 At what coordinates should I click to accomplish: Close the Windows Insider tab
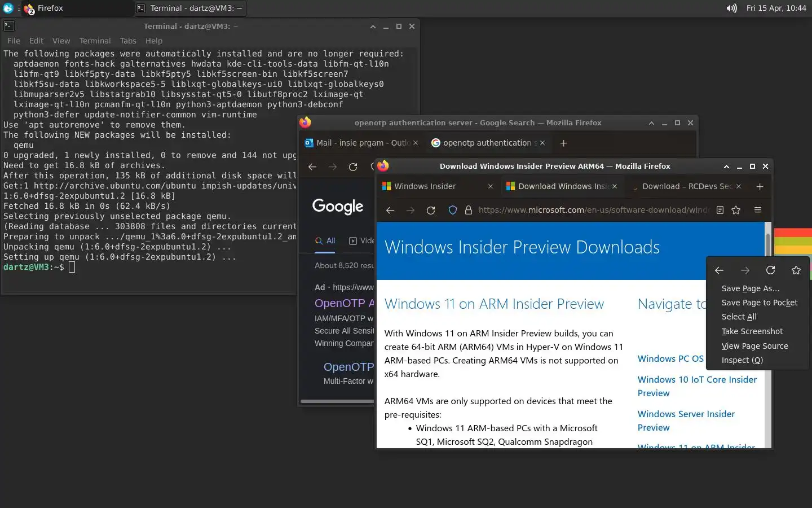tap(491, 186)
